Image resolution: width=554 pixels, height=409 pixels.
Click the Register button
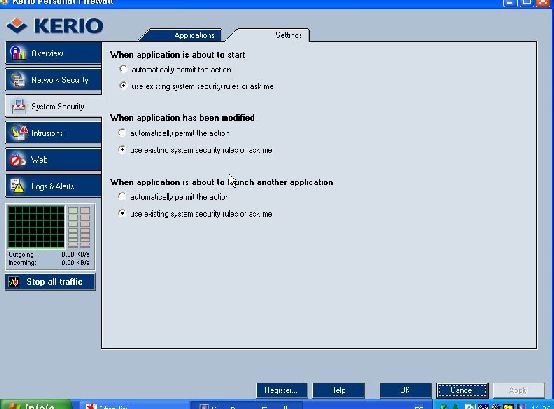(x=282, y=390)
